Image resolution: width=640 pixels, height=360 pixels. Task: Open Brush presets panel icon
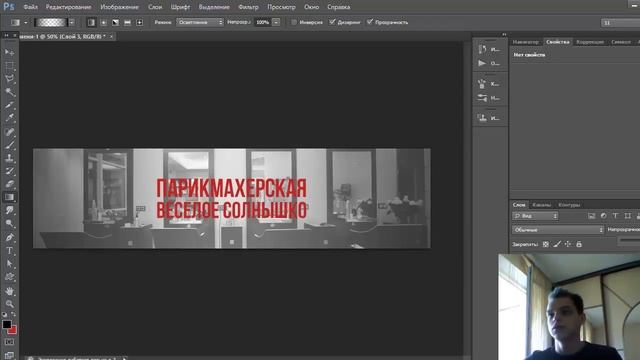pyautogui.click(x=482, y=98)
